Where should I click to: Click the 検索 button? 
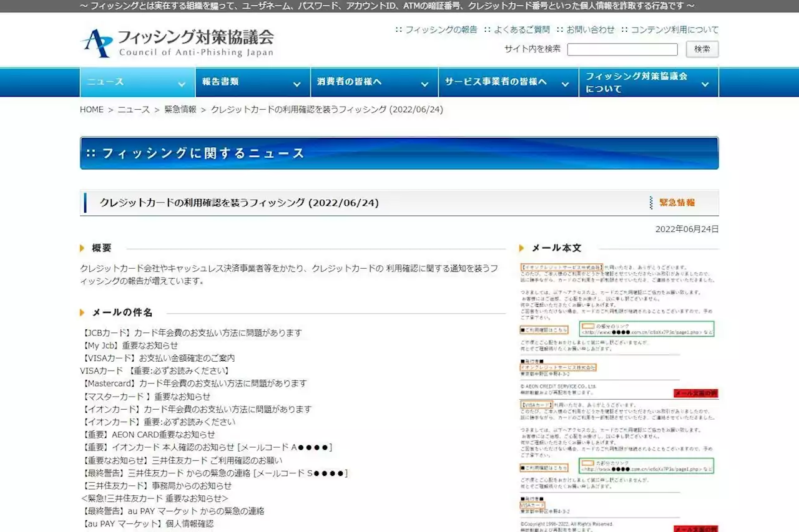702,49
